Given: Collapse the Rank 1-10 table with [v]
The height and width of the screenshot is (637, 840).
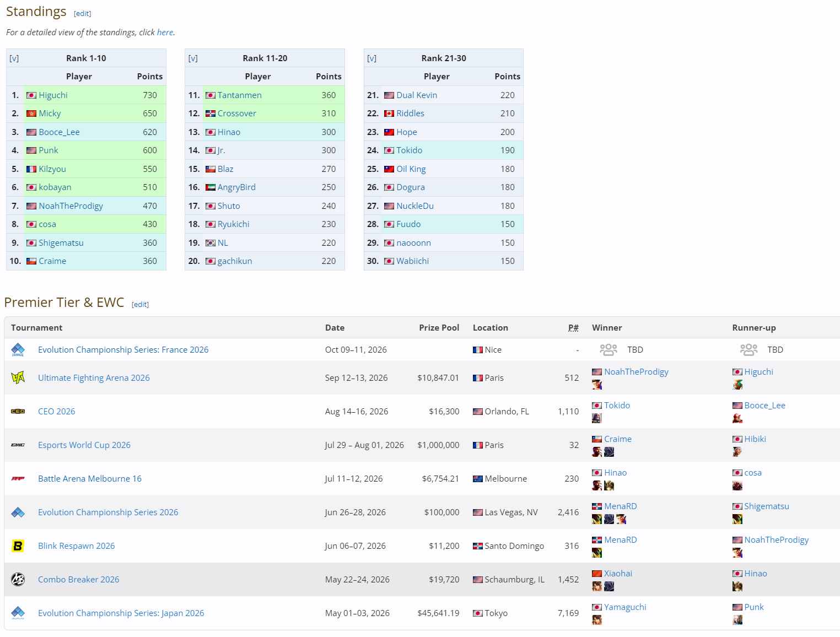Looking at the screenshot, I should point(14,58).
